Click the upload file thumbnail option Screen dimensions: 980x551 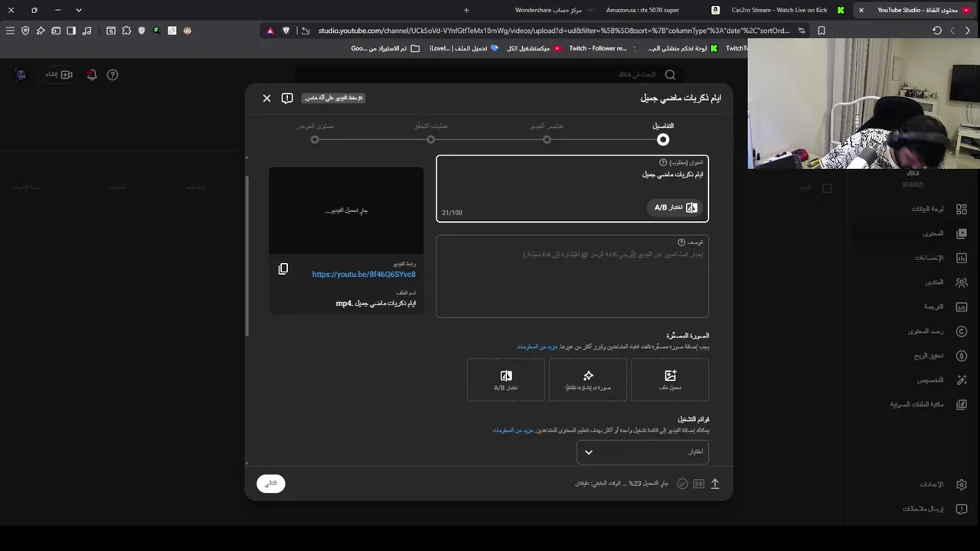tap(670, 380)
